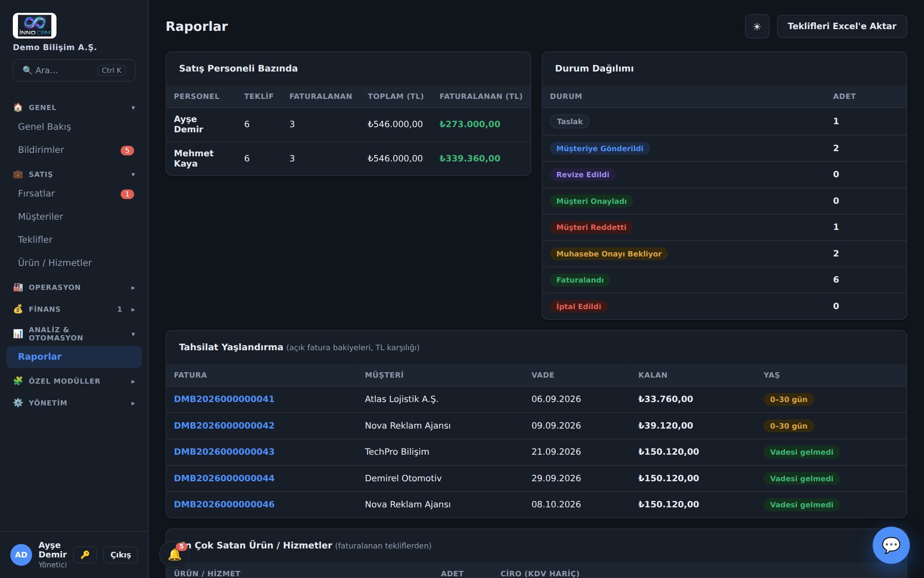Click the Bildirimler red 5 badge

tap(127, 150)
